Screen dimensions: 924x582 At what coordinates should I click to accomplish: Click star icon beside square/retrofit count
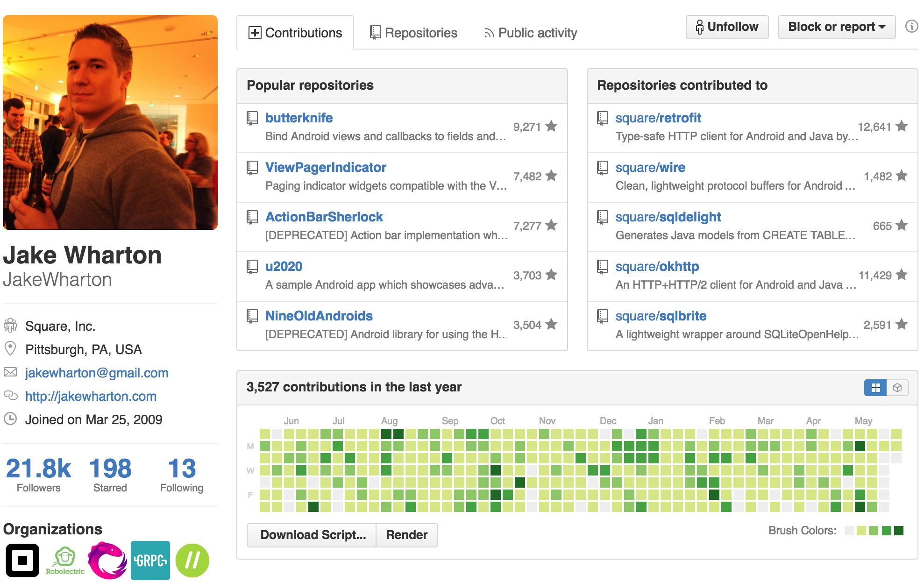coord(902,126)
